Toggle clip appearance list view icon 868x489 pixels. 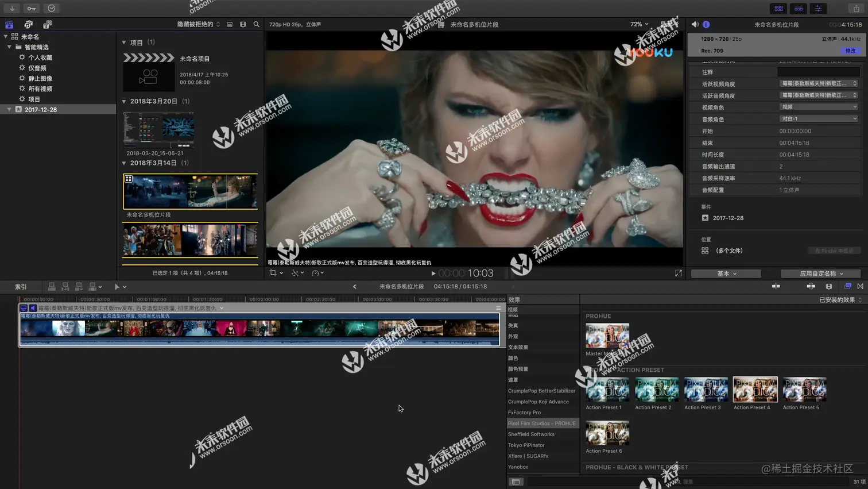pos(230,24)
